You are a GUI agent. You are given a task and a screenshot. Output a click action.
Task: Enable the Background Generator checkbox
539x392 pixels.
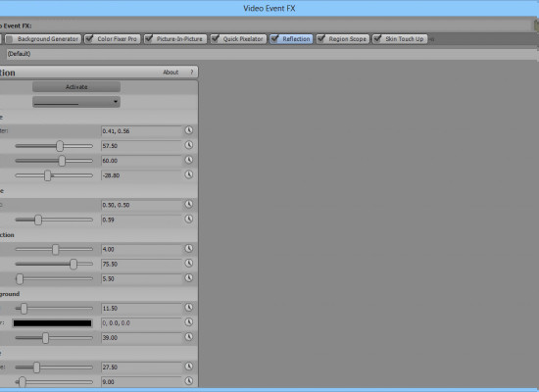click(x=9, y=39)
